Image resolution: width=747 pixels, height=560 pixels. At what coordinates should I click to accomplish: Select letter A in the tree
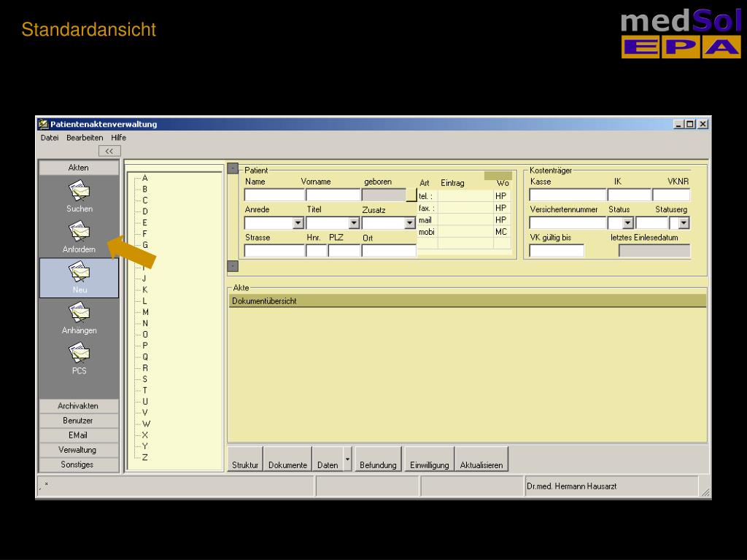click(x=145, y=178)
